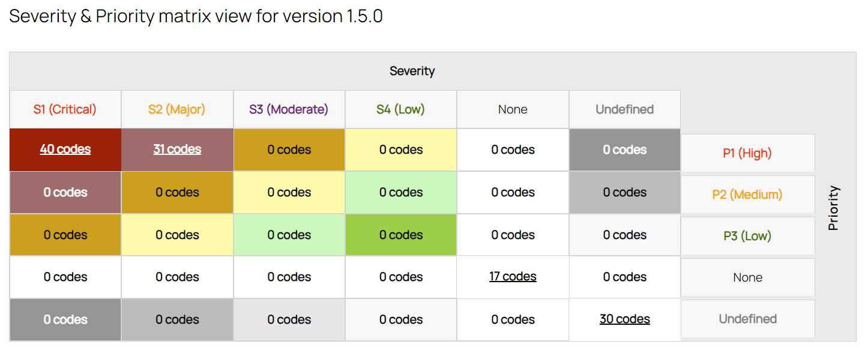The height and width of the screenshot is (350, 868).
Task: Click the None severity P1 (High) cell
Action: coord(513,150)
